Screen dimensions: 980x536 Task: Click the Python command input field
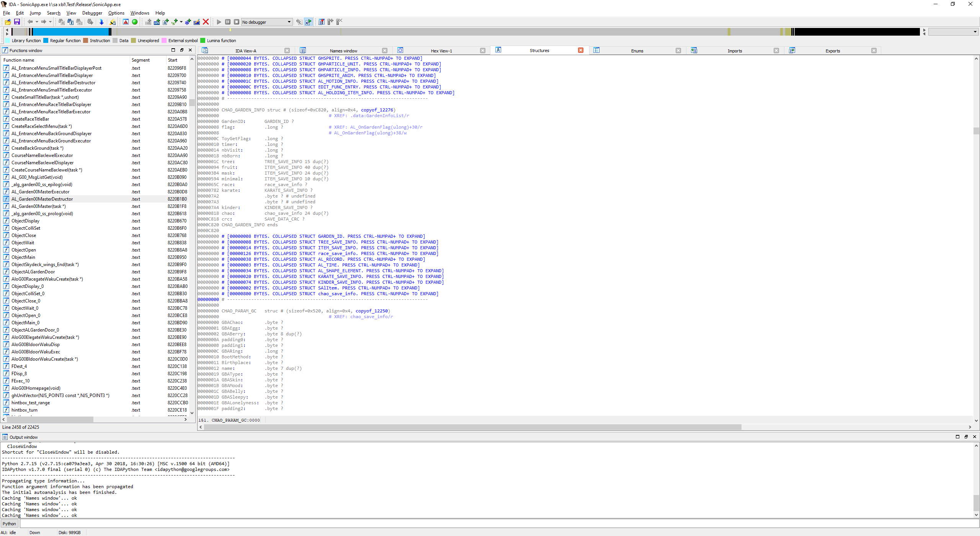[499, 524]
